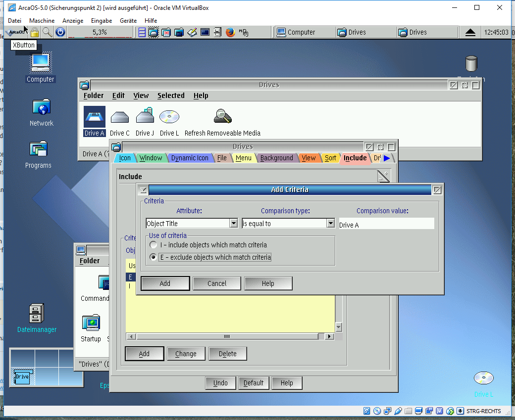The height and width of the screenshot is (420, 515).
Task: Click Add button in Add Criteria dialog
Action: (165, 283)
